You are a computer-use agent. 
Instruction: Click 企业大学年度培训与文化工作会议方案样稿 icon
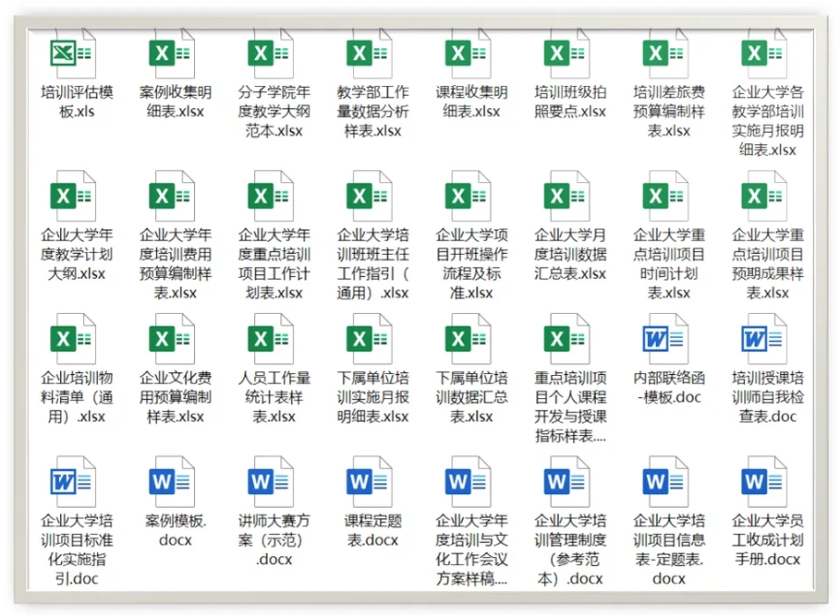pos(468,482)
